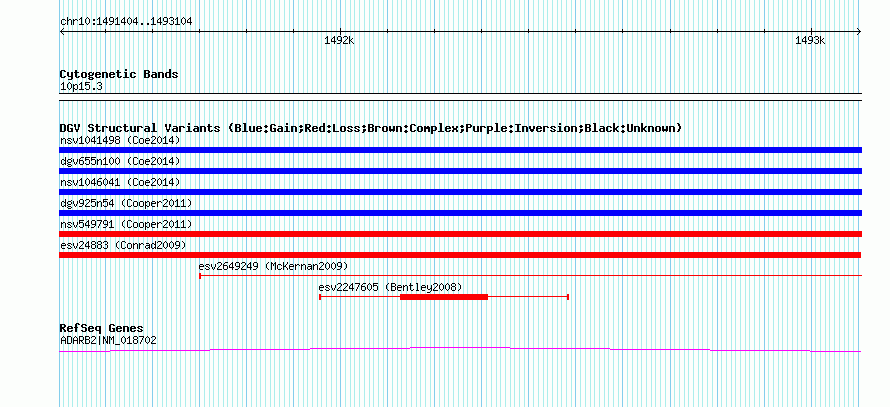
Task: Click the left arrow end of the ruler
Action: (x=62, y=32)
